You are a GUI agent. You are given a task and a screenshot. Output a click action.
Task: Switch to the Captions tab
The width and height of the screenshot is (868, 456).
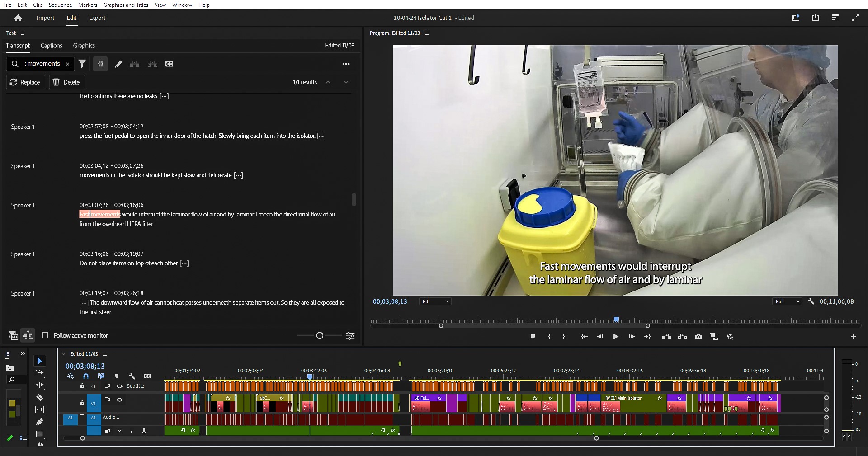click(x=51, y=46)
